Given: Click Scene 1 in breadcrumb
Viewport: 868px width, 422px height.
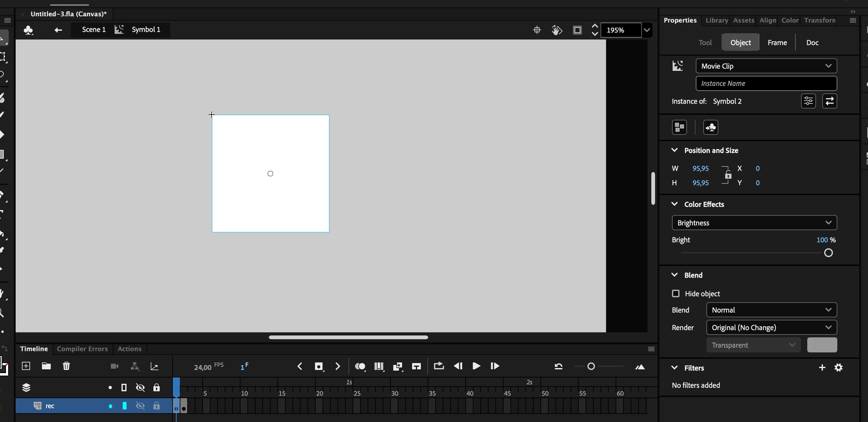Looking at the screenshot, I should [x=94, y=30].
